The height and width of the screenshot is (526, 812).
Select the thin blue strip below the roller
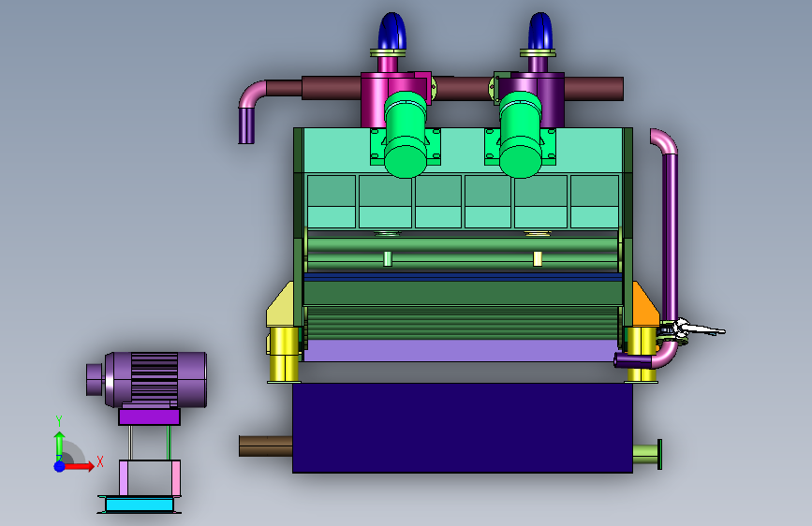[x=463, y=277]
